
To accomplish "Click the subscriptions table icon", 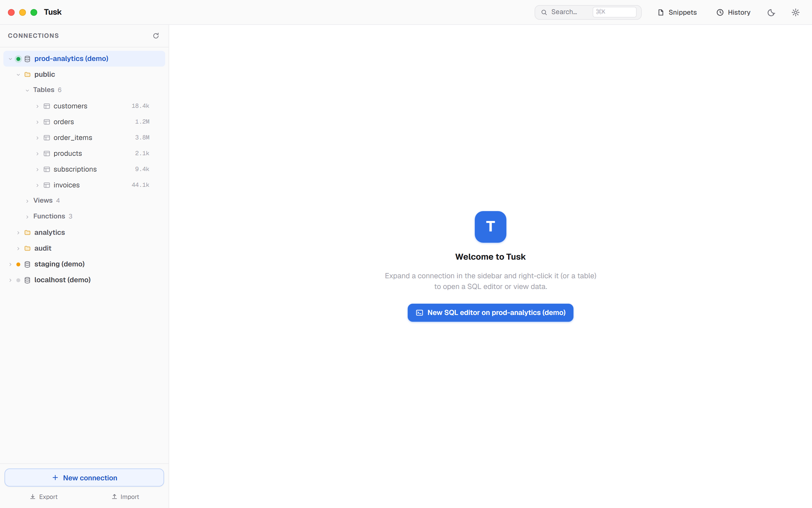I will coord(47,169).
